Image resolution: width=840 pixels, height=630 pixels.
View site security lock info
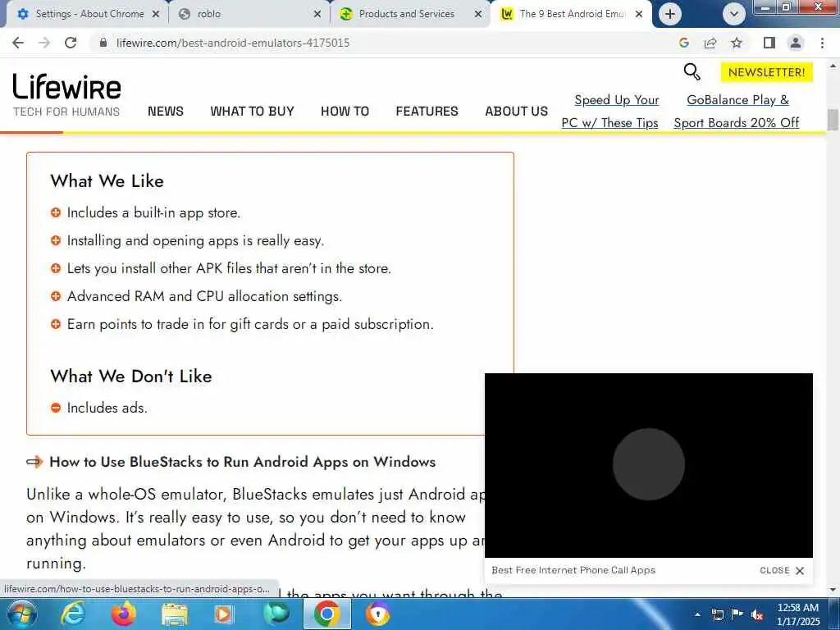coord(103,43)
